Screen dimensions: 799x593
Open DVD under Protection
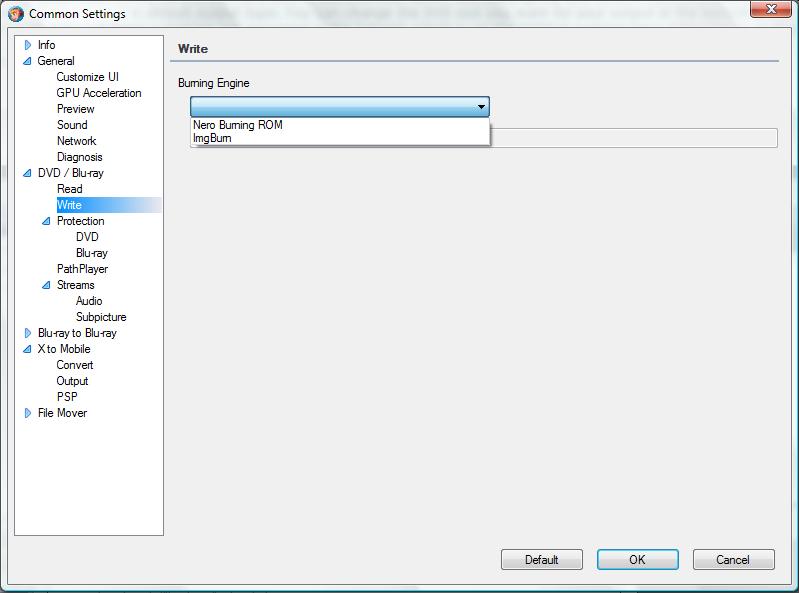point(87,237)
